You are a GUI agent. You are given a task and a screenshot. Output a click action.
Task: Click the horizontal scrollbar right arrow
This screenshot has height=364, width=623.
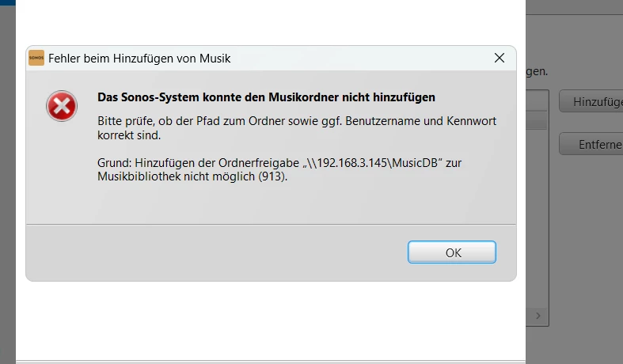pos(538,316)
